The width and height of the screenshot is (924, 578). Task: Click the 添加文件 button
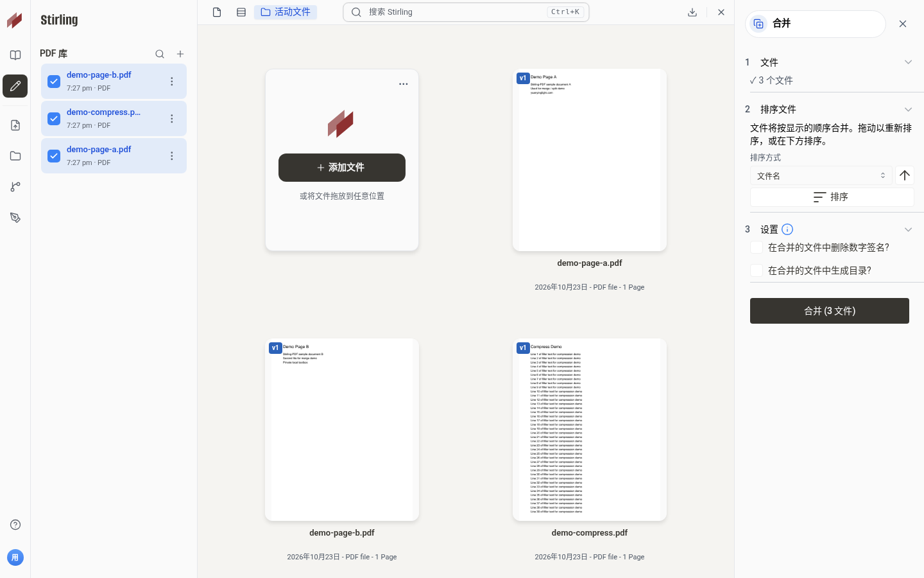tap(342, 168)
